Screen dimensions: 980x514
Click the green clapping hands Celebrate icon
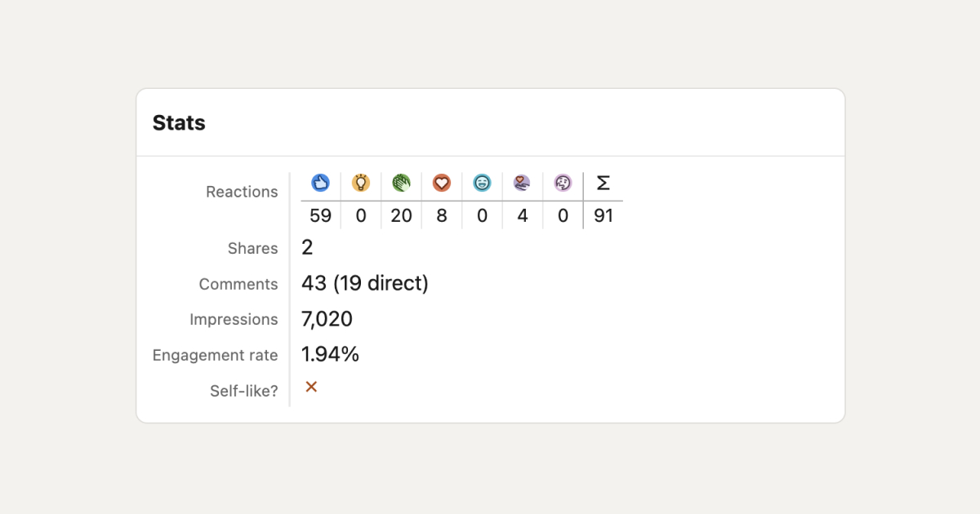[x=401, y=183]
